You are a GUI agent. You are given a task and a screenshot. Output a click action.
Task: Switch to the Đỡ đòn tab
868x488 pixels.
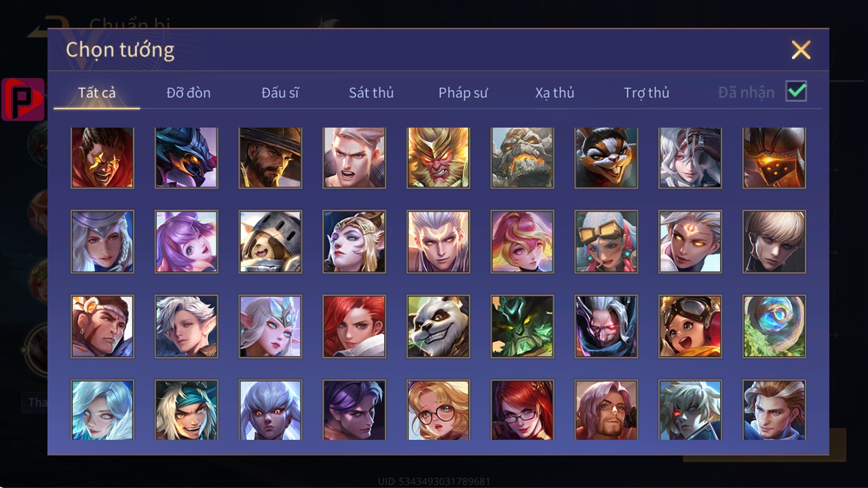point(189,93)
